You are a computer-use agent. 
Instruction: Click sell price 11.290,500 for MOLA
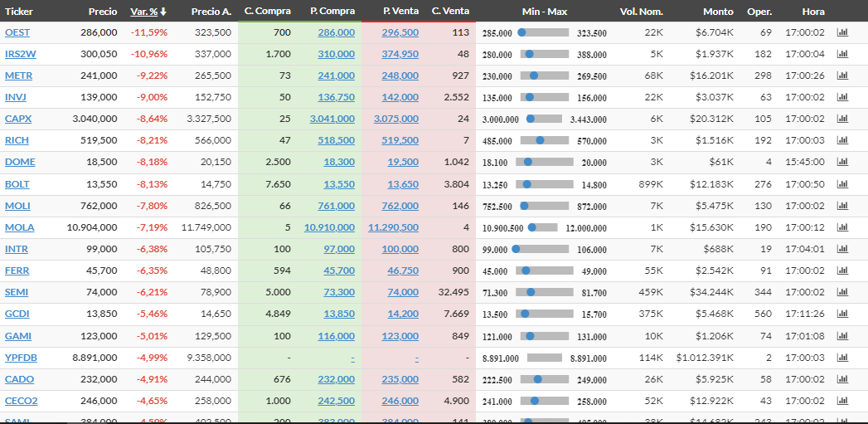click(x=394, y=228)
